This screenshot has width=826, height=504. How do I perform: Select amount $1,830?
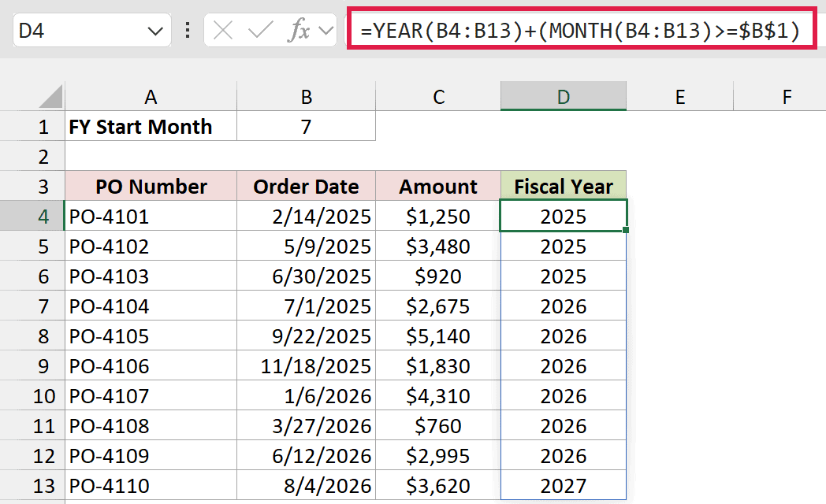(438, 365)
